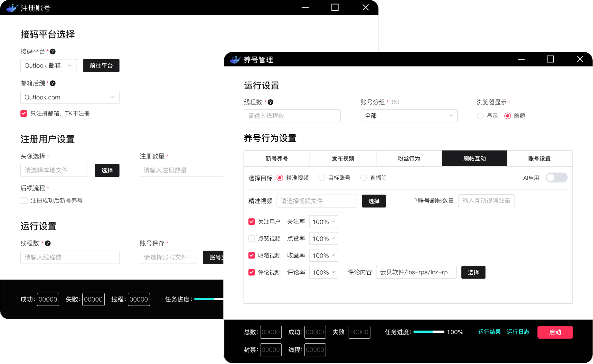Image resolution: width=593 pixels, height=364 pixels.
Task: Click the help icon beside 接码平台 label
Action: point(53,51)
